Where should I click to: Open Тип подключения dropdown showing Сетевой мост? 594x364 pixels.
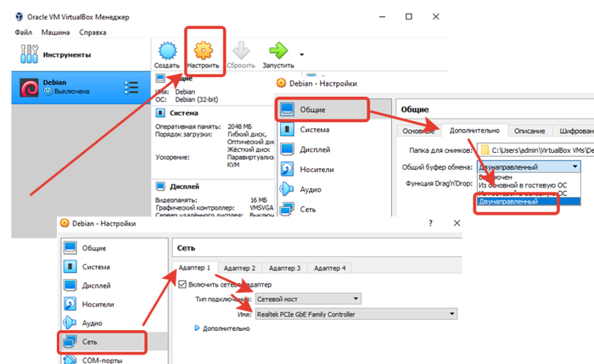[308, 299]
